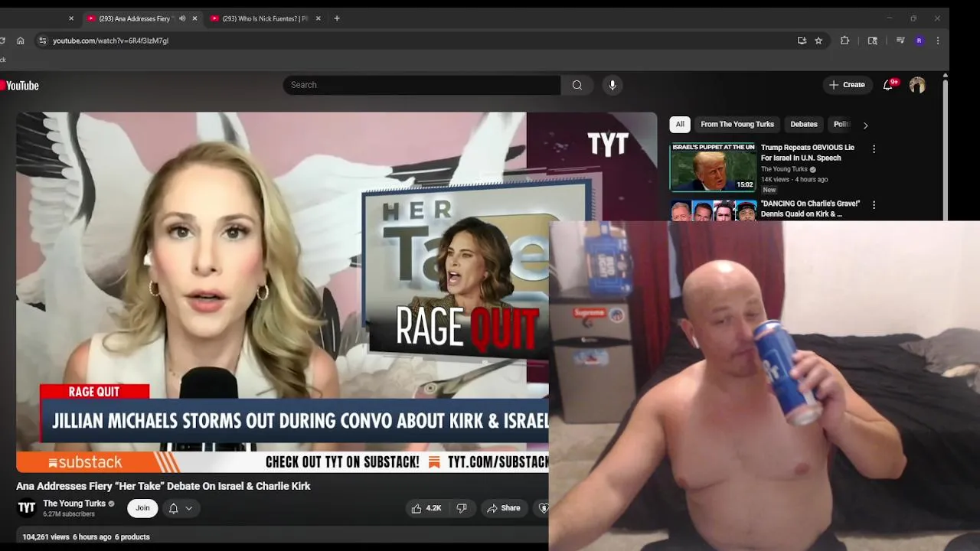This screenshot has height=551, width=980.
Task: Activate voice search microphone
Action: pos(612,85)
